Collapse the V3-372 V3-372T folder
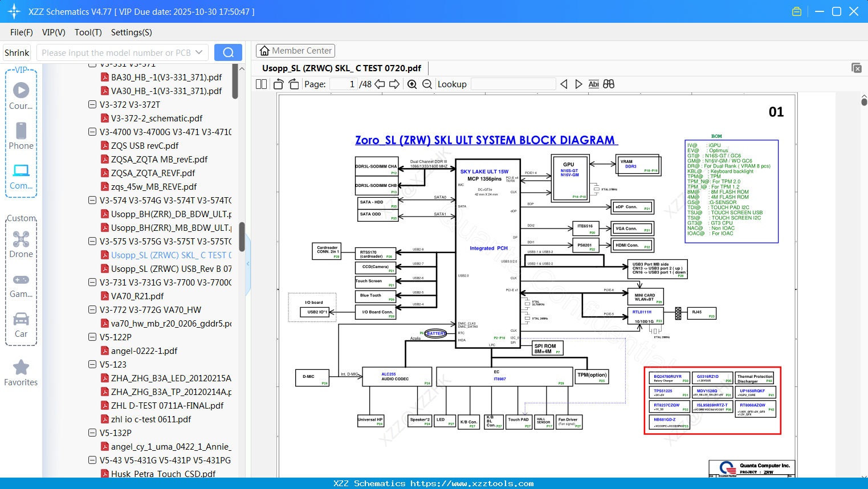 pyautogui.click(x=92, y=105)
